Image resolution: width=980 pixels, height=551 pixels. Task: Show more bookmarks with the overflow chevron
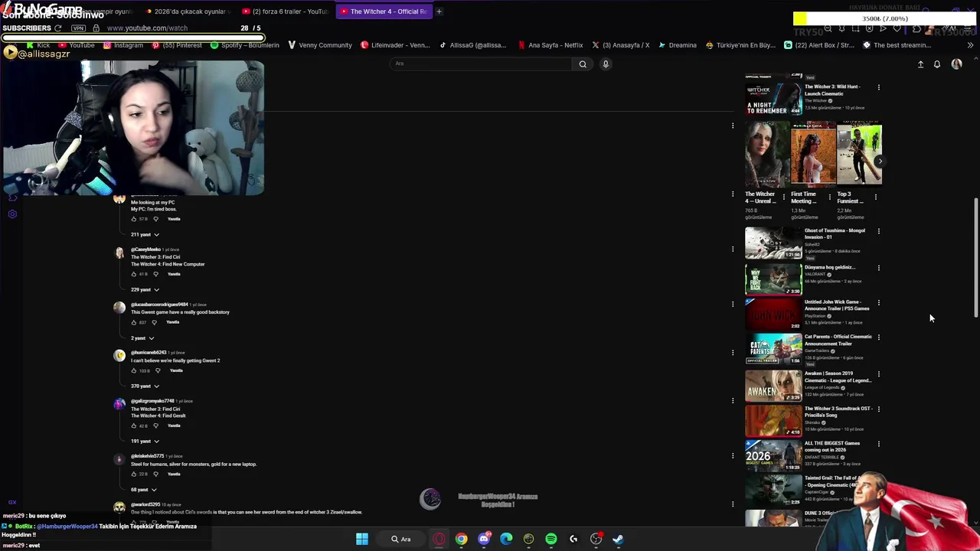[970, 45]
